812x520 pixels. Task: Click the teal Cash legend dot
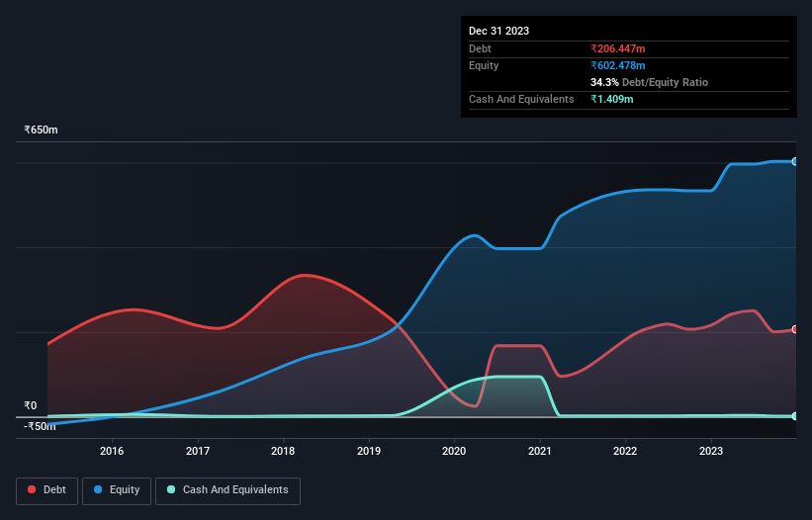coord(171,489)
